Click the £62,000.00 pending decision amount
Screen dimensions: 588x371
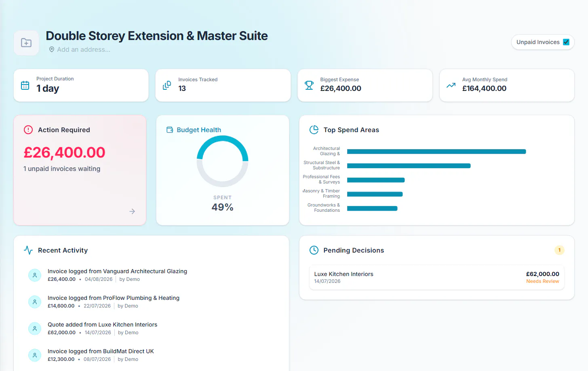coord(543,274)
